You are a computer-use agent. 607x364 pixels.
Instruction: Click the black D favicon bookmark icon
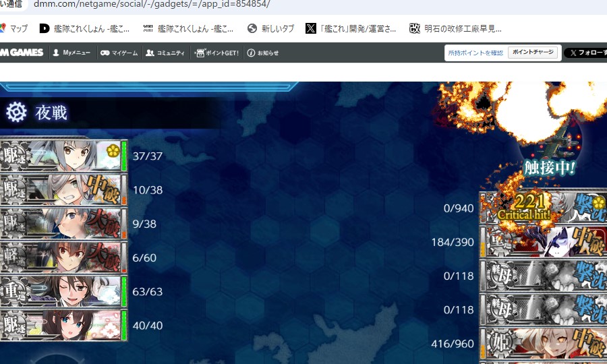click(x=45, y=28)
